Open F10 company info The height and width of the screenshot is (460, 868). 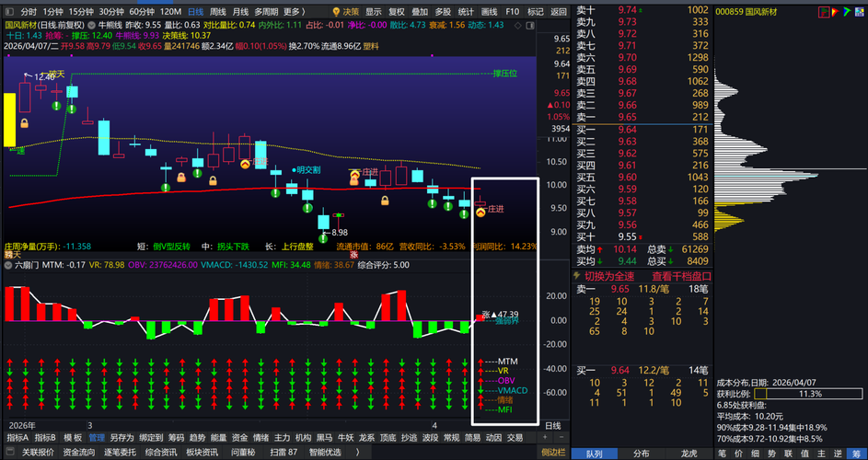pos(513,12)
